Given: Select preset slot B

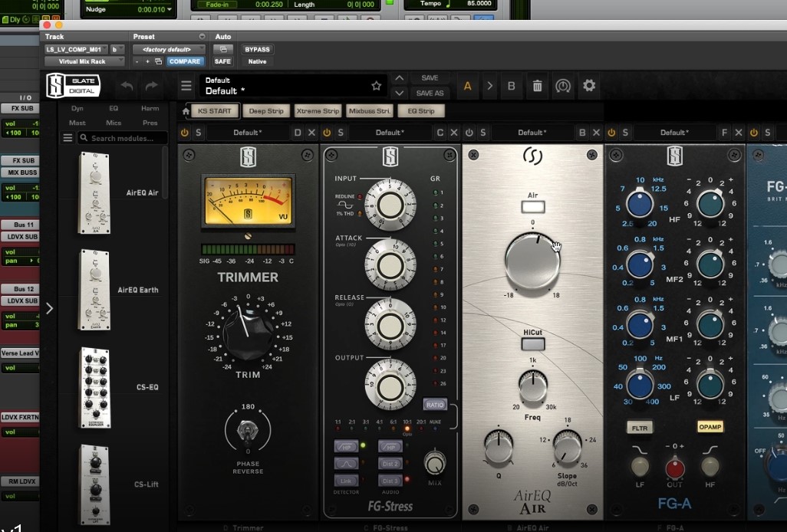Looking at the screenshot, I should click(511, 86).
